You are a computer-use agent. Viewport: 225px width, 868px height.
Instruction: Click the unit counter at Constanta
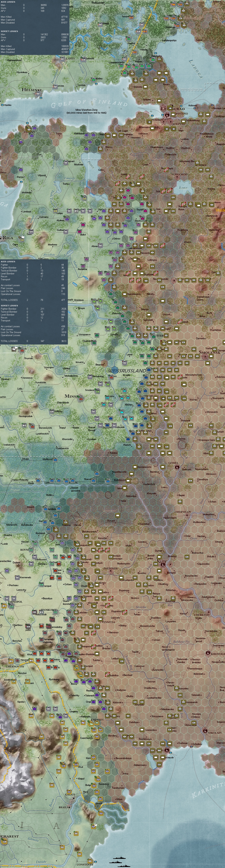click(90, 861)
